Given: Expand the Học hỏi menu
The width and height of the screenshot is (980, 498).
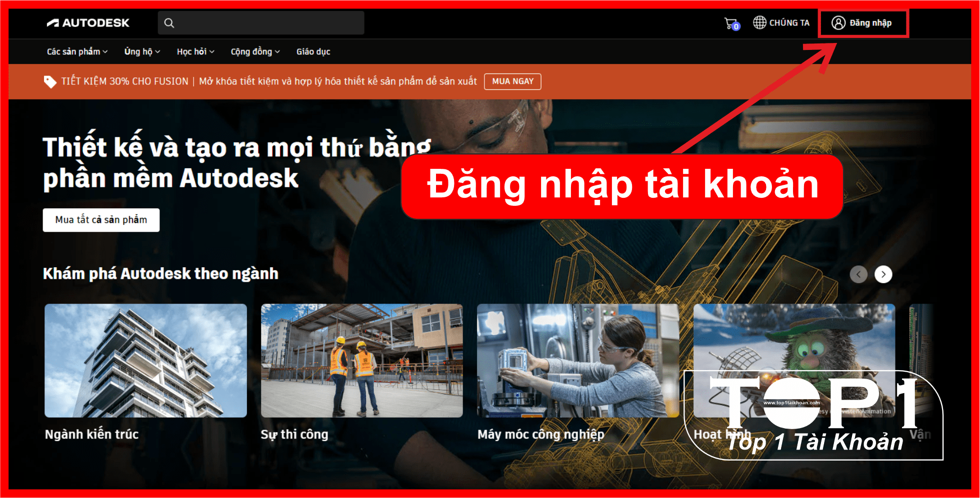Looking at the screenshot, I should (195, 51).
